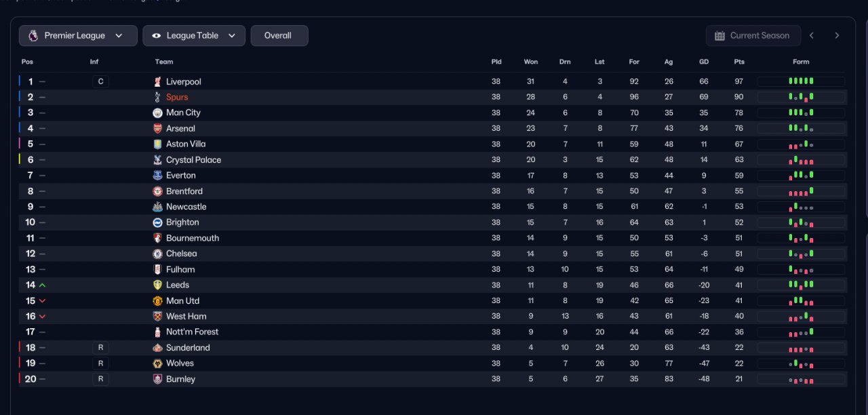Click the Crystal Palace badge icon
The height and width of the screenshot is (415, 868).
pos(157,160)
